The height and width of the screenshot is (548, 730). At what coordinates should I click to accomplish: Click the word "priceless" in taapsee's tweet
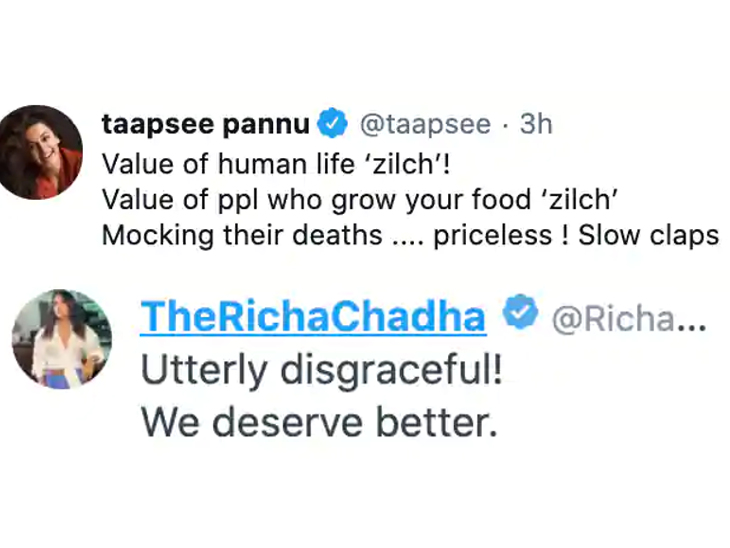493,236
